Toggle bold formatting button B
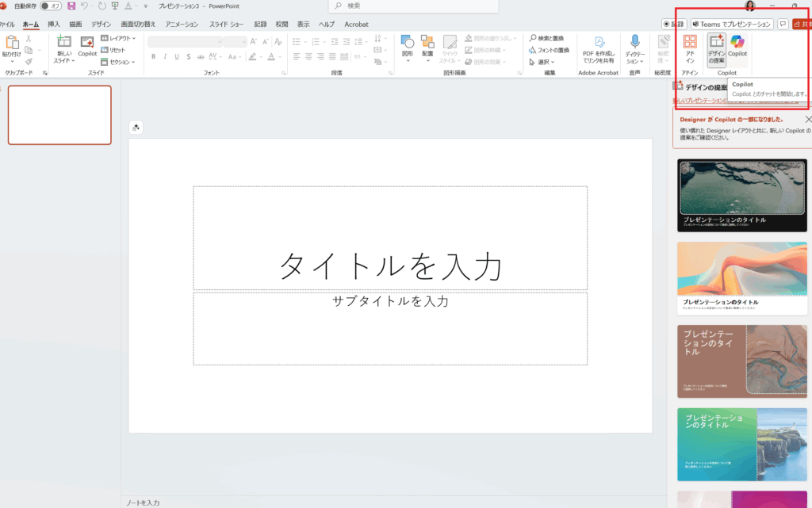This screenshot has width=812, height=508. pyautogui.click(x=154, y=56)
